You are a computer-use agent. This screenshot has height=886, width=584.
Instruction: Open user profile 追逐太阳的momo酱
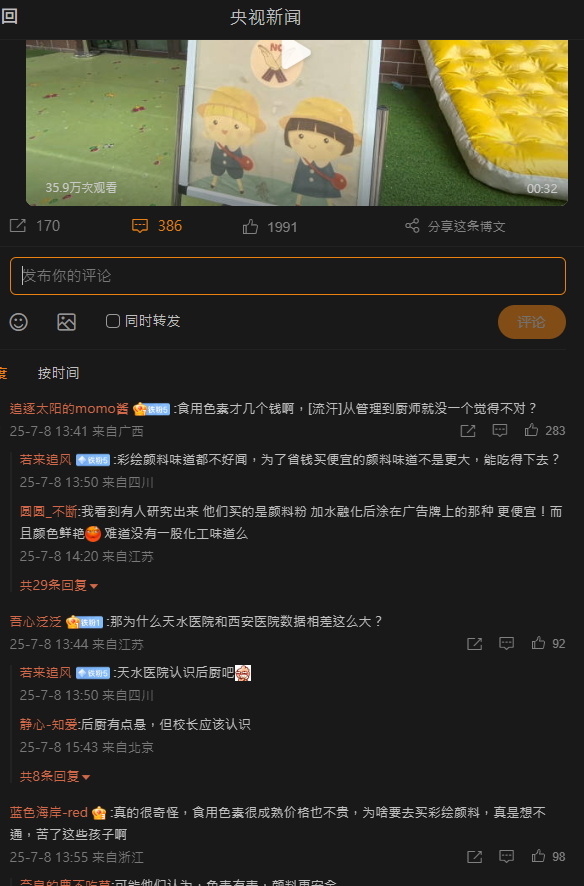[x=69, y=409]
